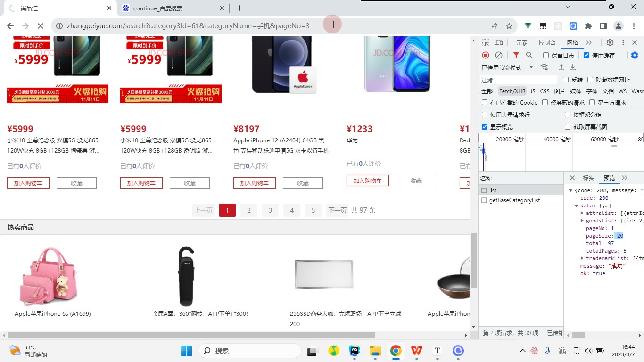Go back to the previous page
Image resolution: width=644 pixels, height=362 pixels.
10,25
